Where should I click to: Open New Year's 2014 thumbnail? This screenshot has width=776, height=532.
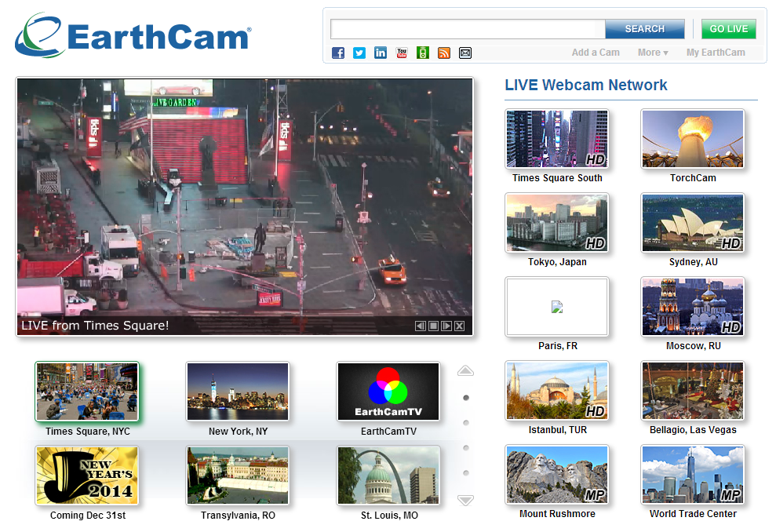(x=87, y=476)
